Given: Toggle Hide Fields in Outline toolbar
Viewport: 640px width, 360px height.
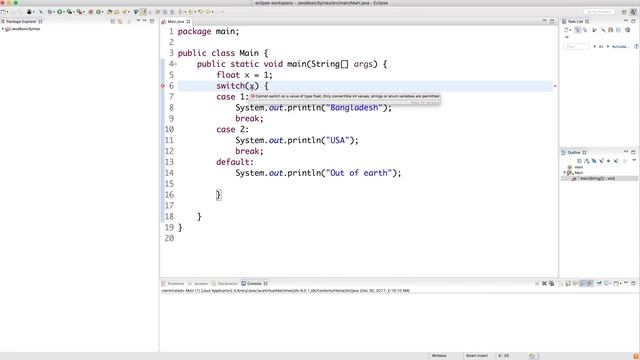Looking at the screenshot, I should tap(594, 161).
